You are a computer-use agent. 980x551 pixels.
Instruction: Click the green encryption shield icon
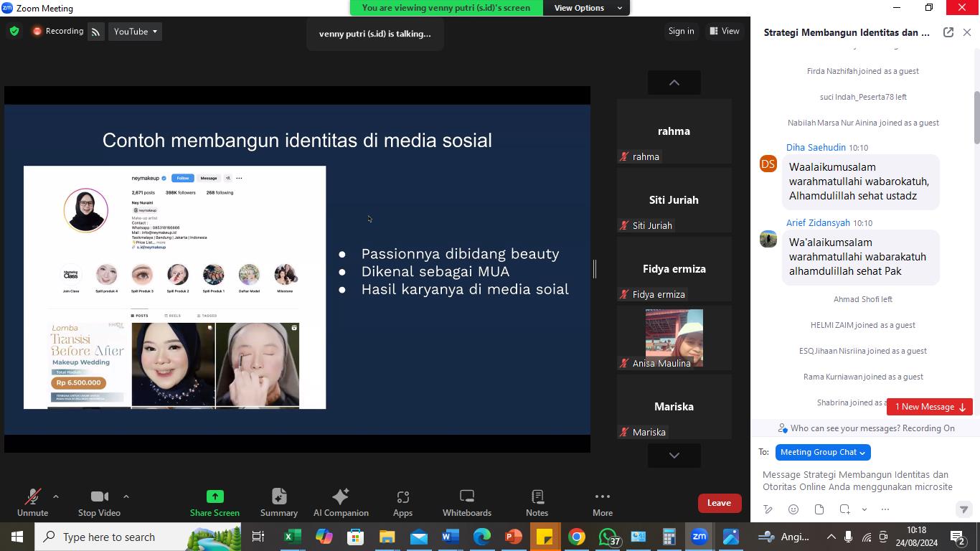[x=14, y=32]
